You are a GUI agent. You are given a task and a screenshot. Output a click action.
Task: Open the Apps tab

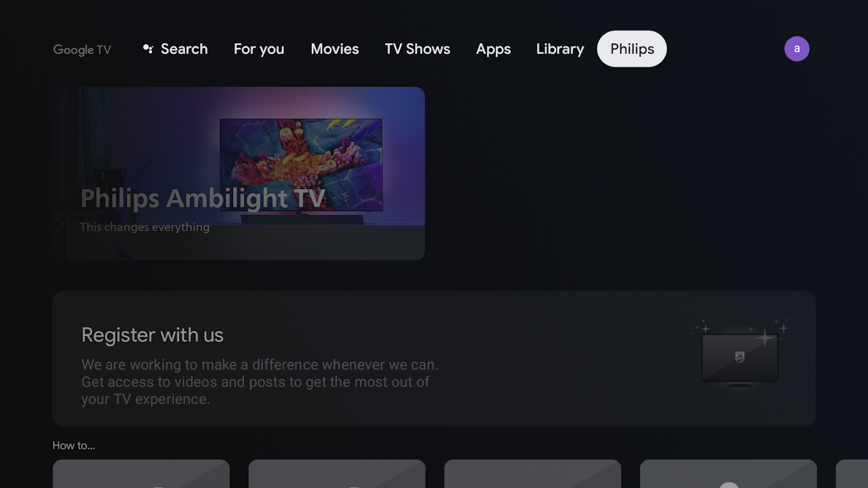pos(493,49)
